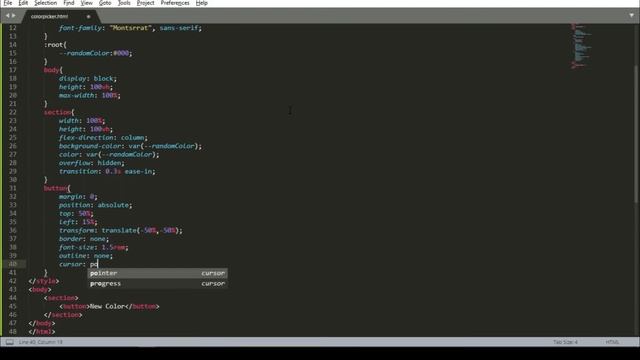This screenshot has width=640, height=360.
Task: Click 'background-color: var(--randomColor)' line
Action: 130,146
